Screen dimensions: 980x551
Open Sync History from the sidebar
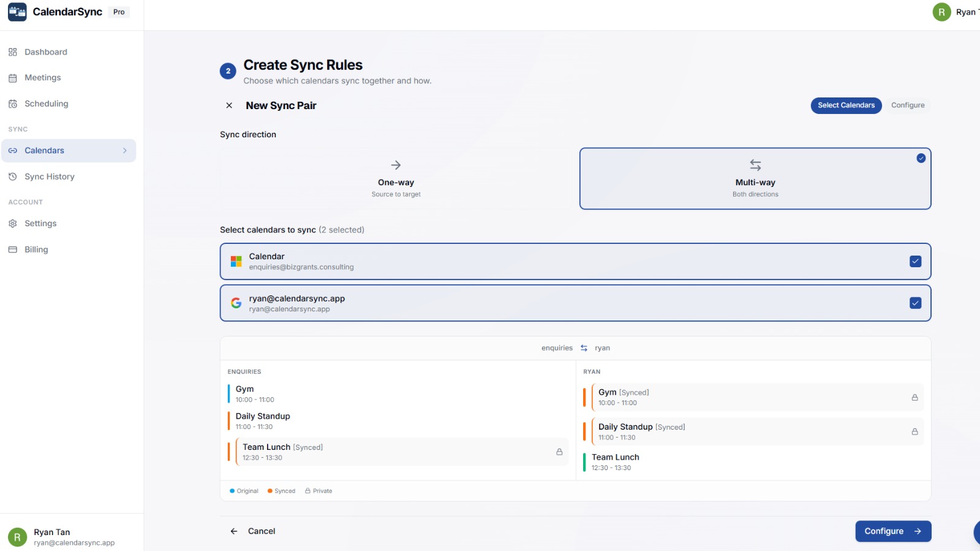(x=49, y=177)
